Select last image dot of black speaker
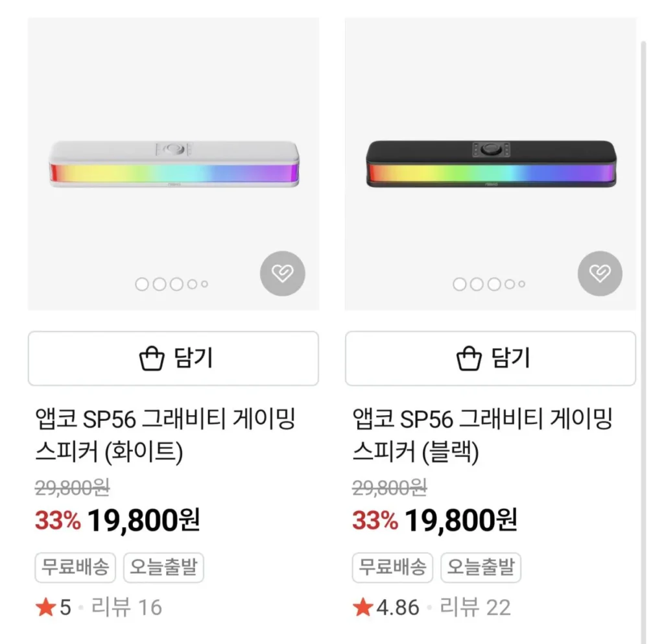Image resolution: width=664 pixels, height=644 pixels. tap(522, 284)
